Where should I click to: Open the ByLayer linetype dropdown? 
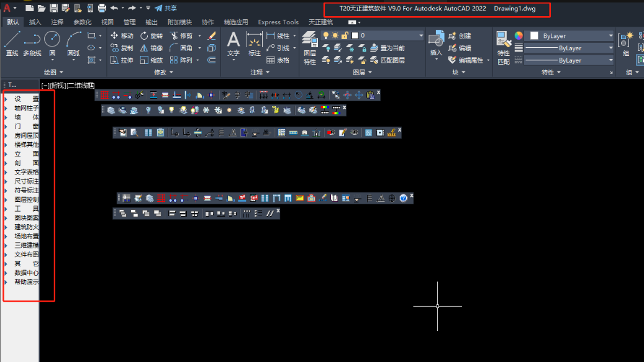[569, 60]
